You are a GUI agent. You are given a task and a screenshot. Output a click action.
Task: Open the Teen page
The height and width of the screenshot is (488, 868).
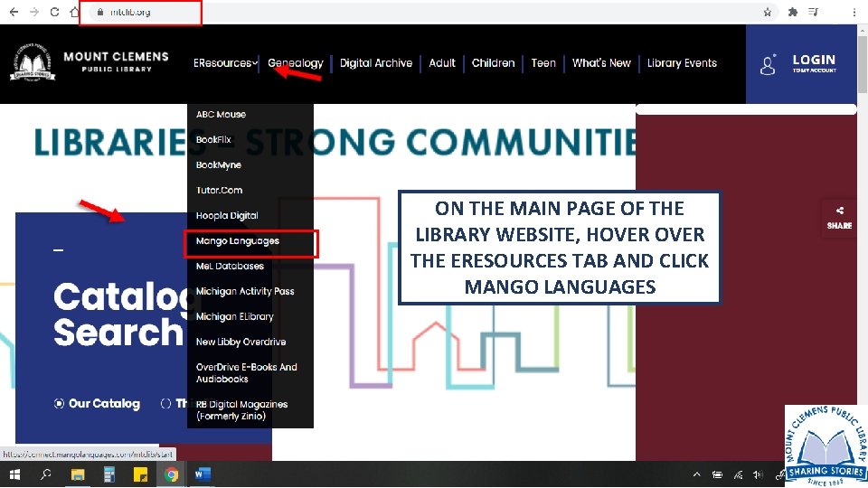[x=543, y=63]
